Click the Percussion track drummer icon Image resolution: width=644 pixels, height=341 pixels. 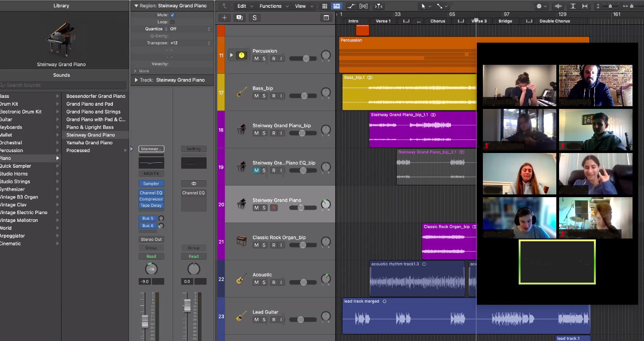coord(241,55)
